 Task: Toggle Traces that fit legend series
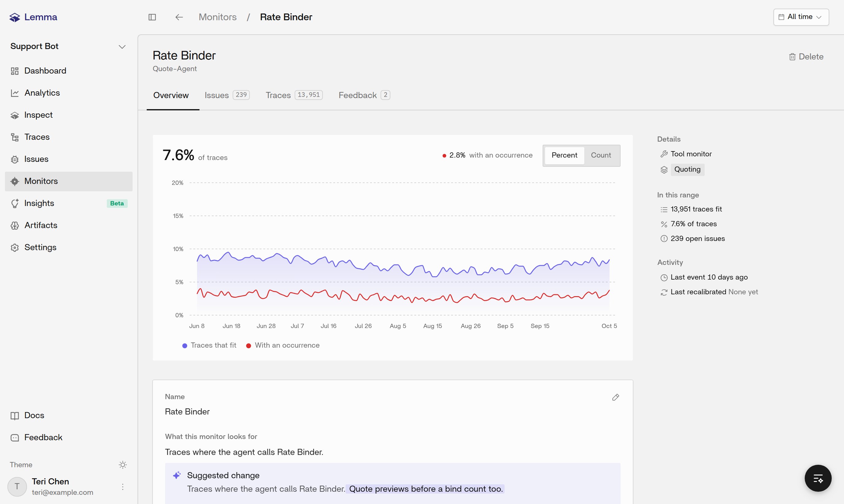click(x=209, y=345)
